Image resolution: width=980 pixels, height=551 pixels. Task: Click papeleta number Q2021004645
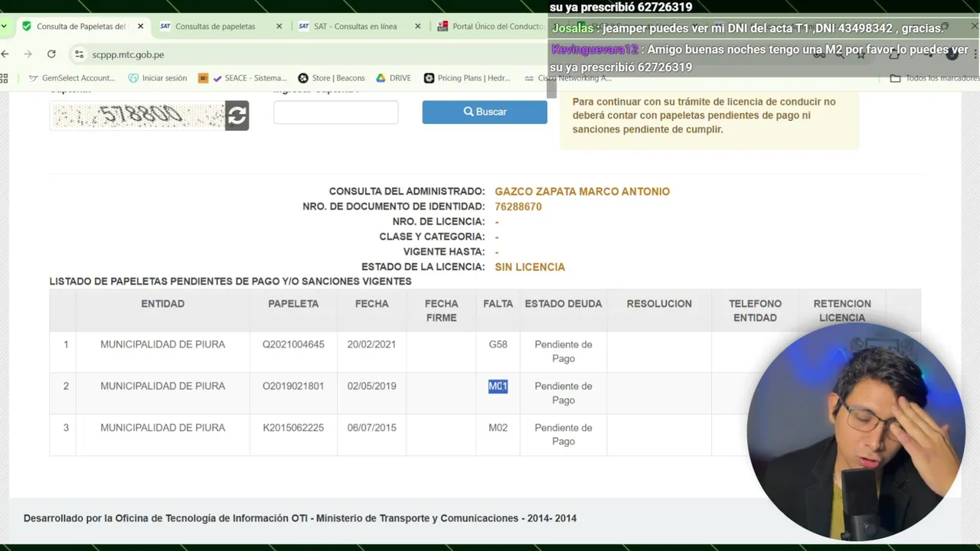293,344
